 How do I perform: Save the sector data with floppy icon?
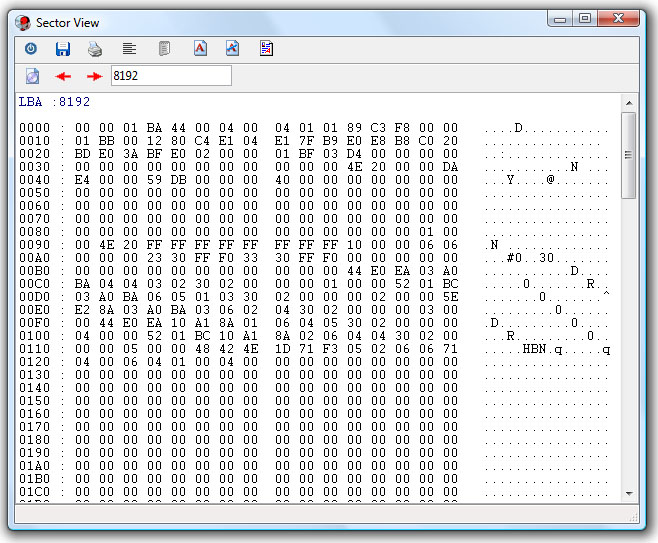pyautogui.click(x=62, y=48)
